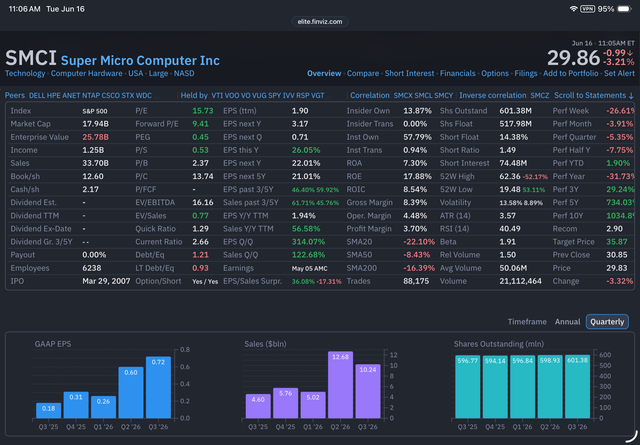
Task: Open the Short Interest tab
Action: 409,73
